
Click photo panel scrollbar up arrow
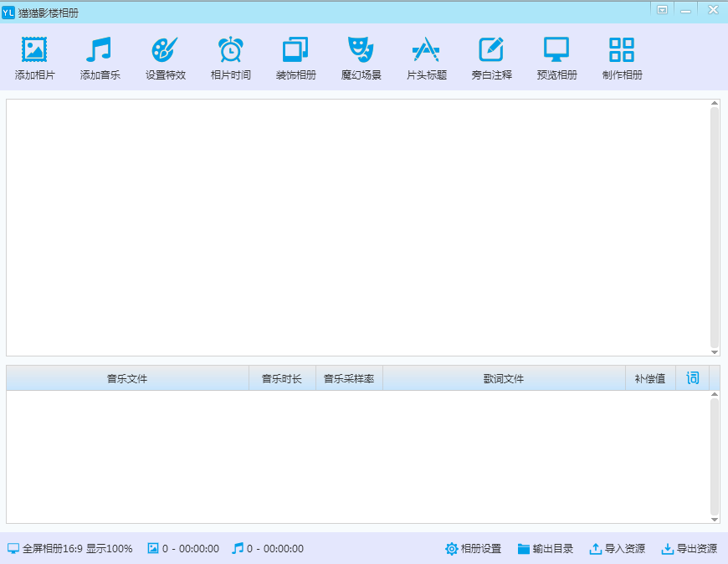coord(715,103)
